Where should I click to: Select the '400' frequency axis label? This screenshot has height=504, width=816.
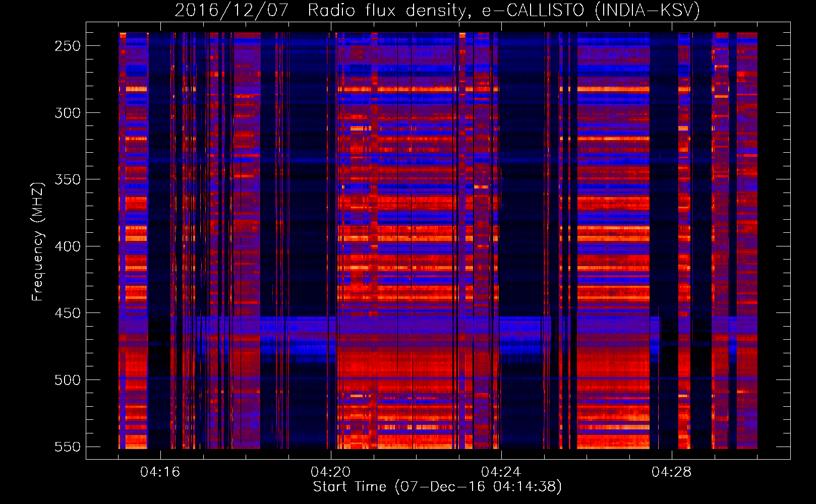tap(68, 246)
